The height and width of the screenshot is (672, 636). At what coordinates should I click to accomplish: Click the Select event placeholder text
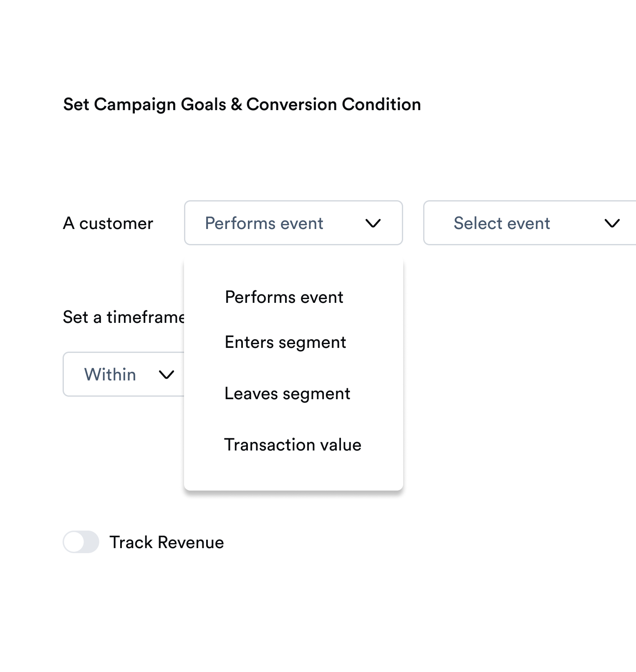click(x=502, y=223)
